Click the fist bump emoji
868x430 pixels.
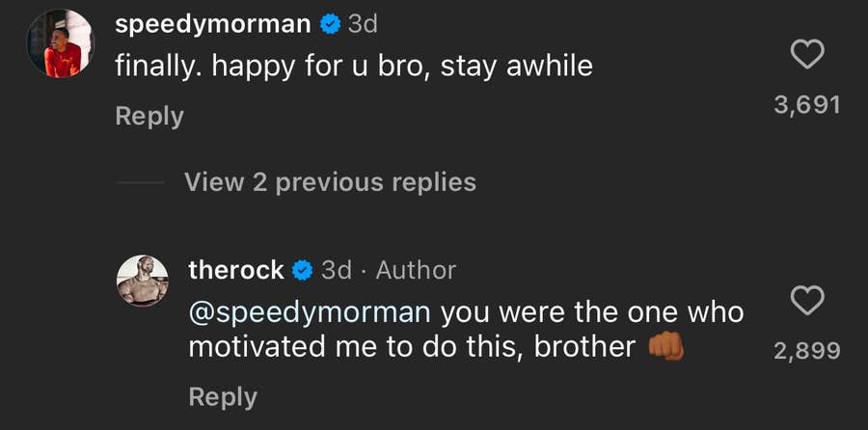665,346
